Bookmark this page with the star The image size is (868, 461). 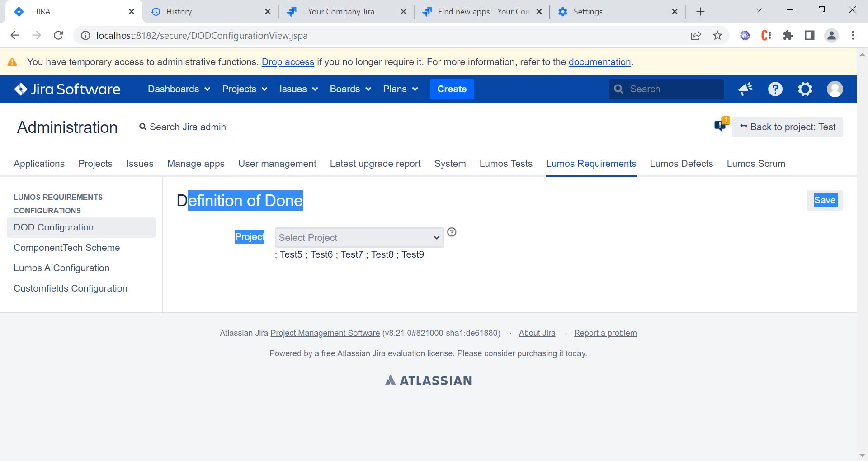click(x=717, y=35)
